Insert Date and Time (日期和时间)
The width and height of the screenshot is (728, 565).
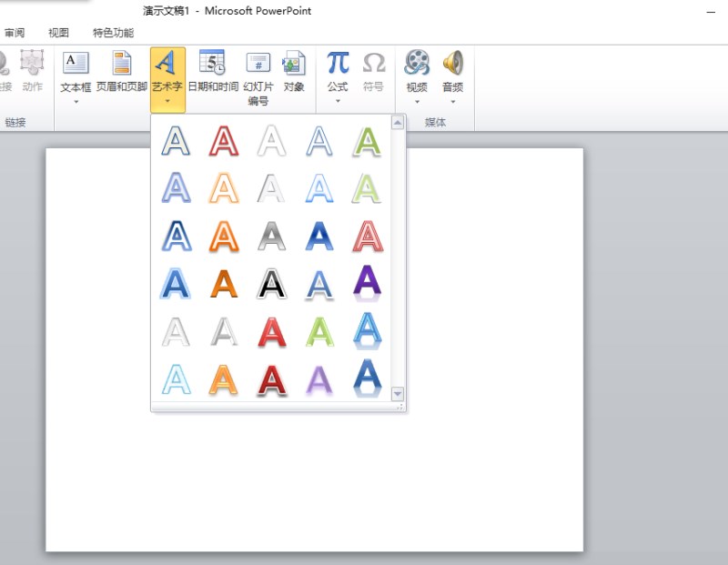(213, 72)
